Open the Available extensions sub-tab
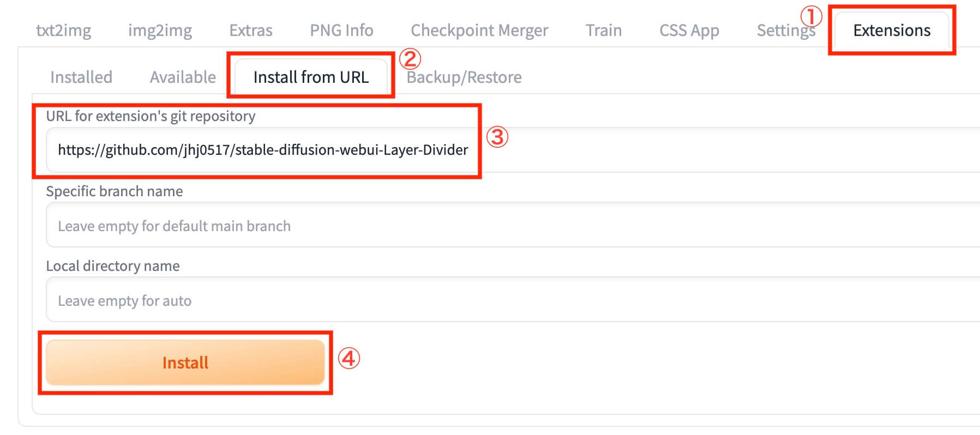This screenshot has width=980, height=435. (x=183, y=77)
